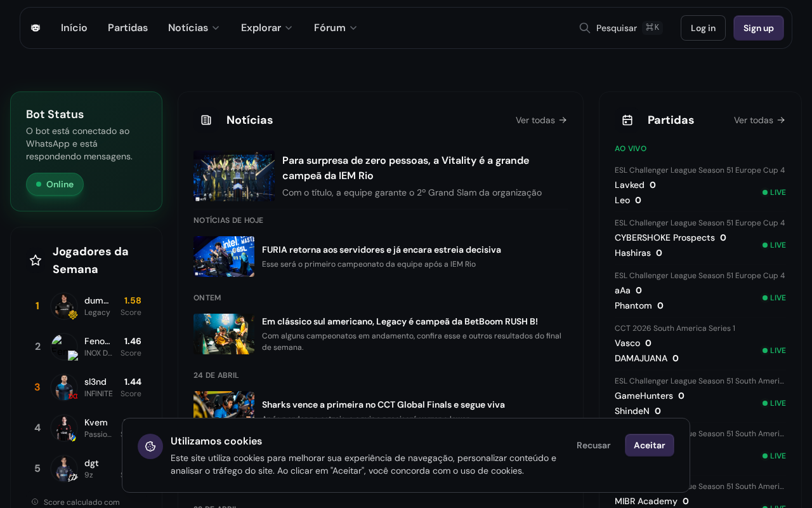Image resolution: width=812 pixels, height=508 pixels.
Task: Open the Pesquisar search field
Action: pyautogui.click(x=621, y=28)
